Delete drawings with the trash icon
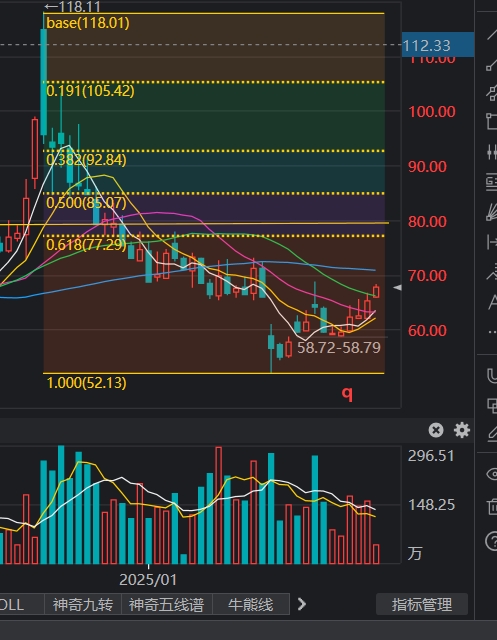Screen dimensions: 497x640 coord(492,507)
